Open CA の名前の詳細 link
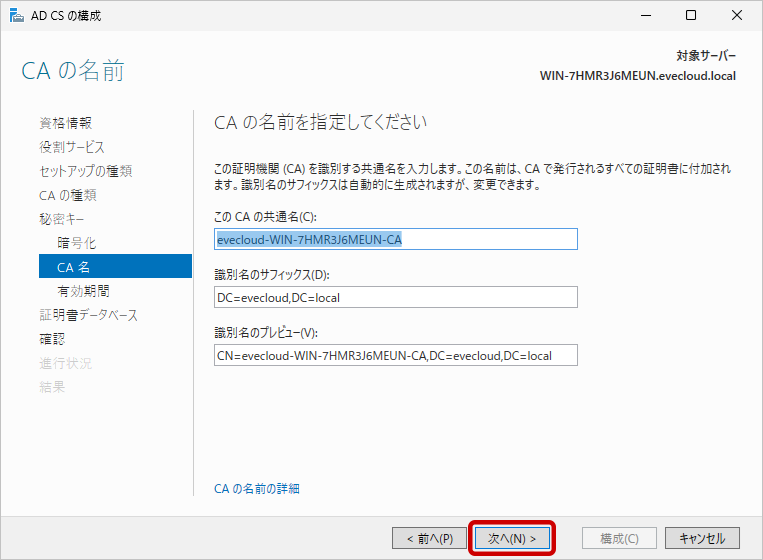Screen dimensions: 763x560 (257, 489)
